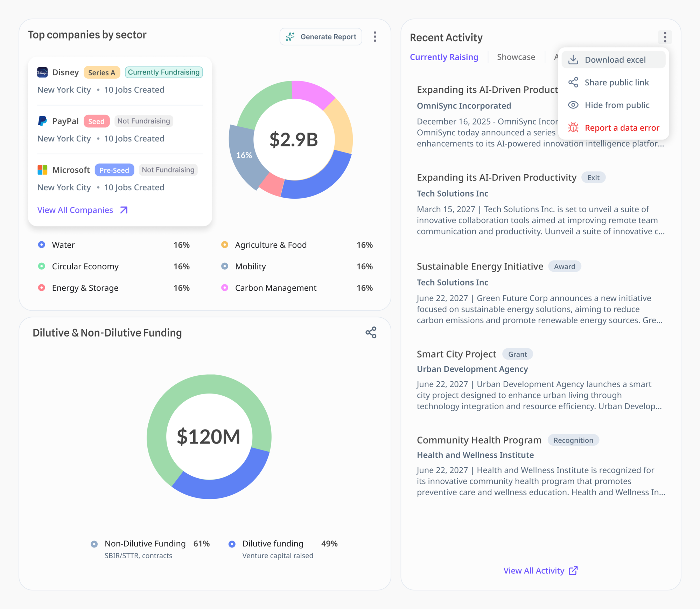Viewport: 700px width, 609px height.
Task: Open the Microsoft company name
Action: click(71, 170)
